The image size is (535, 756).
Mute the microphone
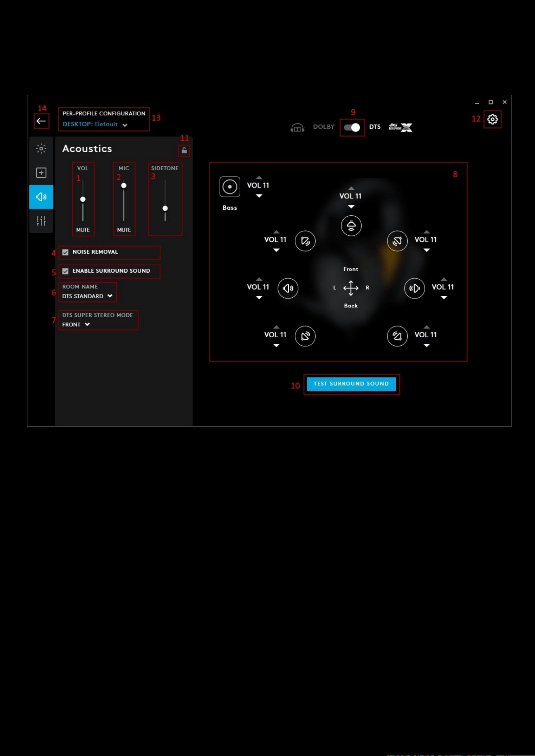tap(124, 230)
